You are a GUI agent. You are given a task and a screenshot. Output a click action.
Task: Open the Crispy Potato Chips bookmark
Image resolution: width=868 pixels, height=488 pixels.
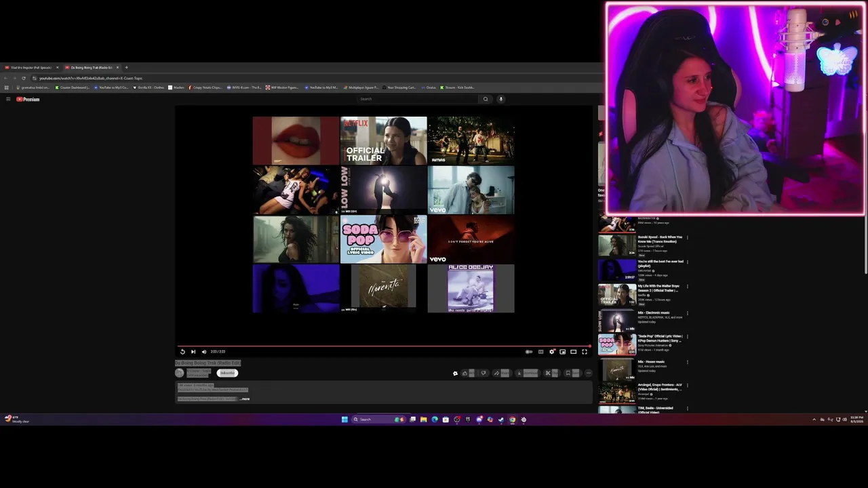[205, 87]
